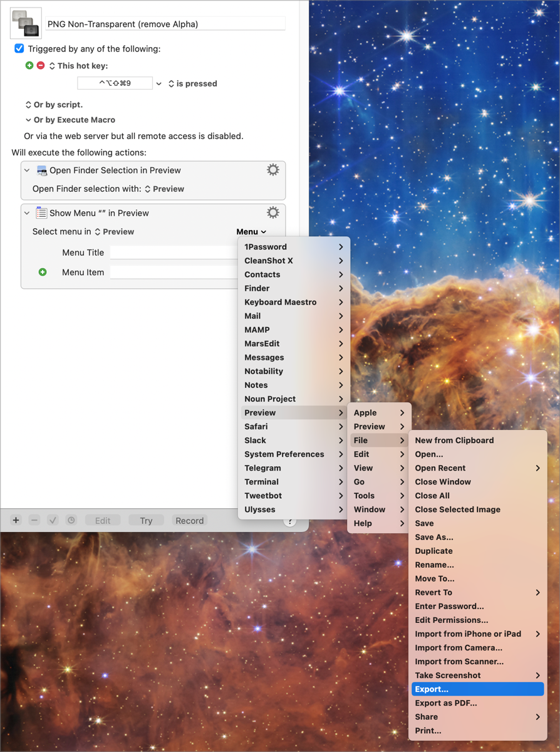Choose Export as PDF… menu item
Image resolution: width=560 pixels, height=752 pixels.
point(446,702)
